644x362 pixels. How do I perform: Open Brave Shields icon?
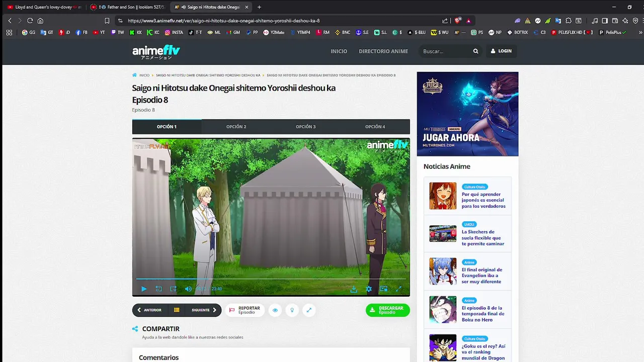pyautogui.click(x=457, y=21)
